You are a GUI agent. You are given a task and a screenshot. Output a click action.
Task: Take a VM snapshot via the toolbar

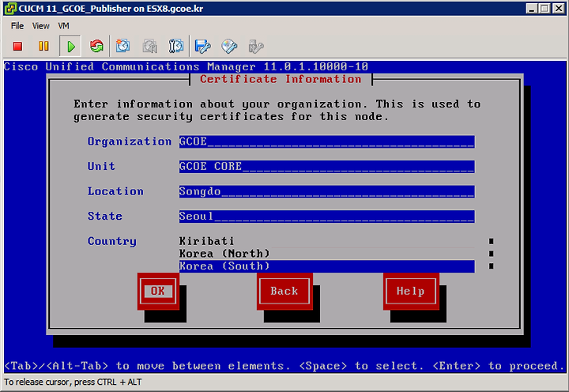(x=122, y=46)
